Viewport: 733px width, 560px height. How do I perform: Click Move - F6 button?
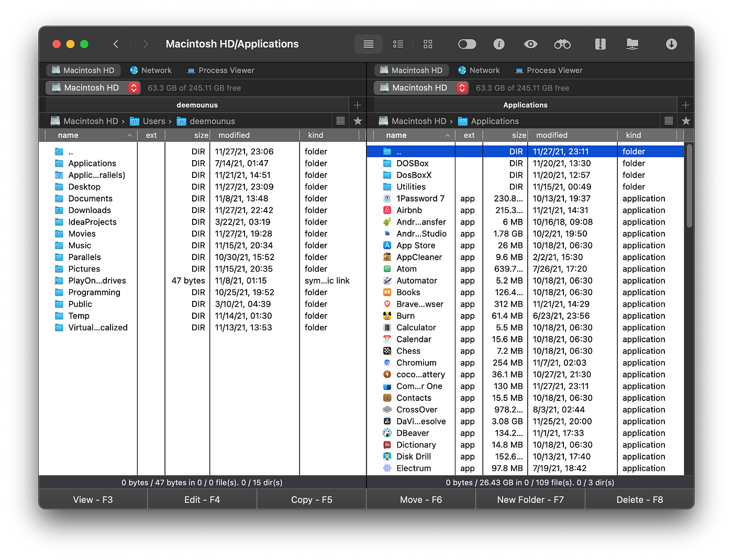[421, 500]
